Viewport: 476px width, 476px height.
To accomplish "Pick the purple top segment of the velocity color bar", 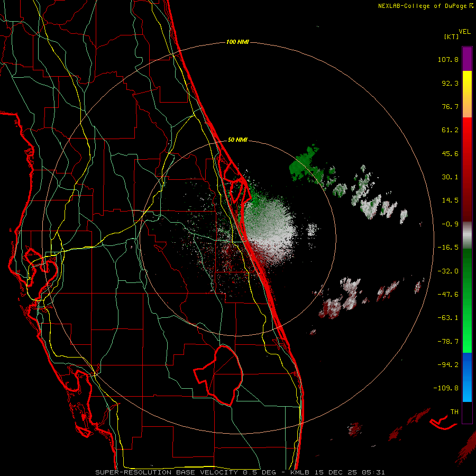I will click(467, 59).
